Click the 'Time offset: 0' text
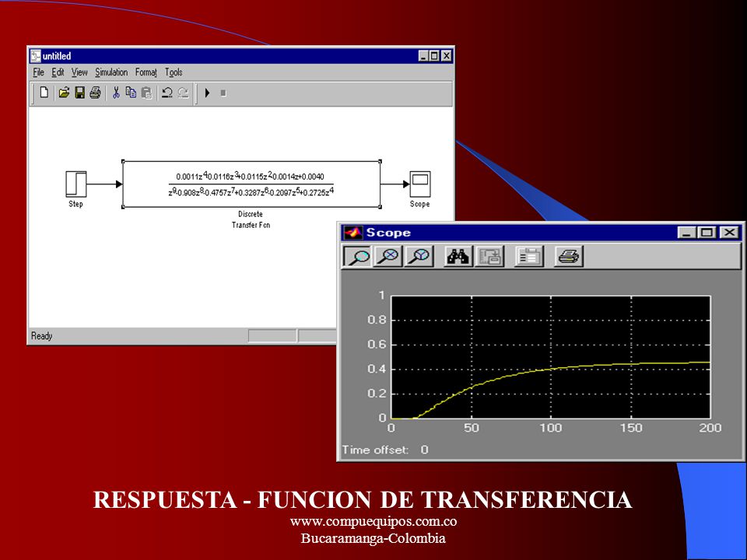 point(385,450)
